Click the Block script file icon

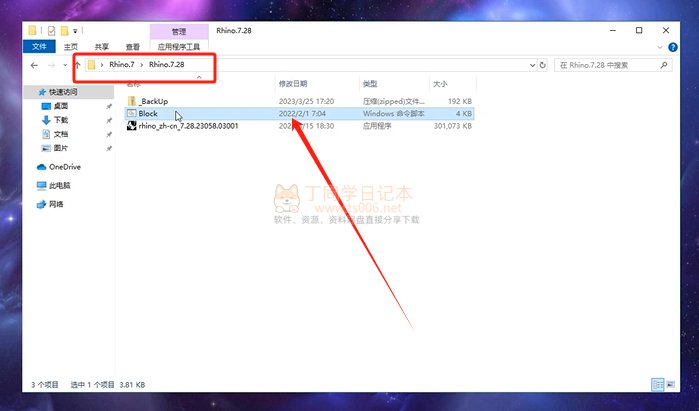pos(132,114)
